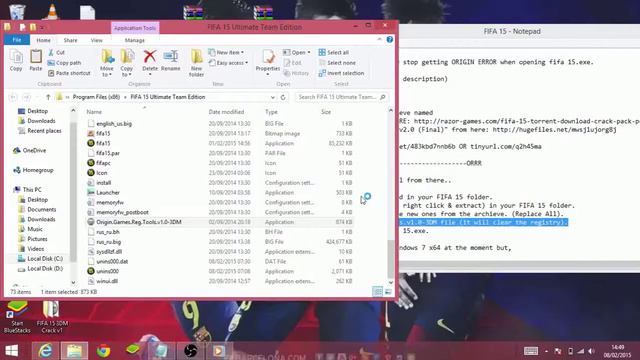Viewport: 640px width, 360px height.
Task: Select the Application Tools contextual tab
Action: coord(135,28)
